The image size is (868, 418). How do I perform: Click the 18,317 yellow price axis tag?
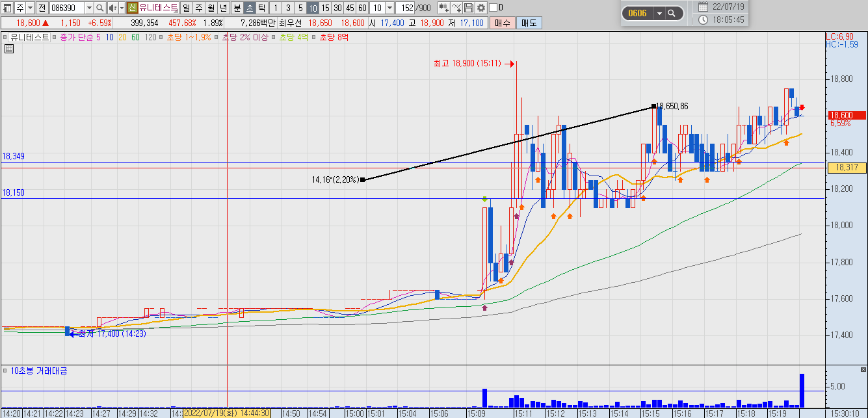tap(845, 168)
